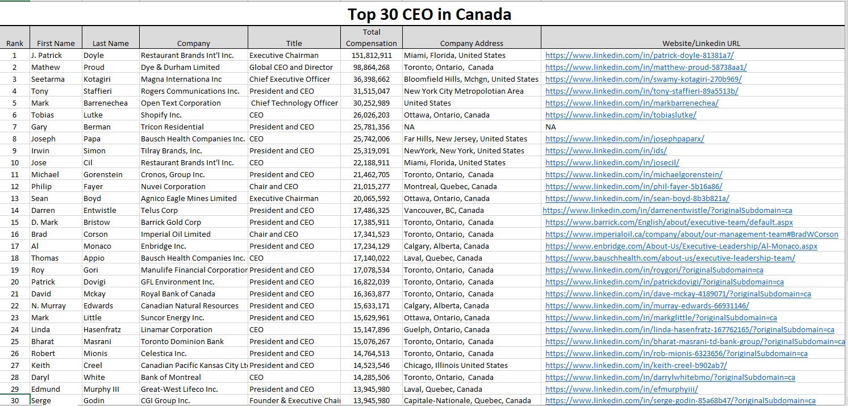Open the darrylwhitebmo LinkedIn link
This screenshot has height=406, width=868.
[670, 377]
